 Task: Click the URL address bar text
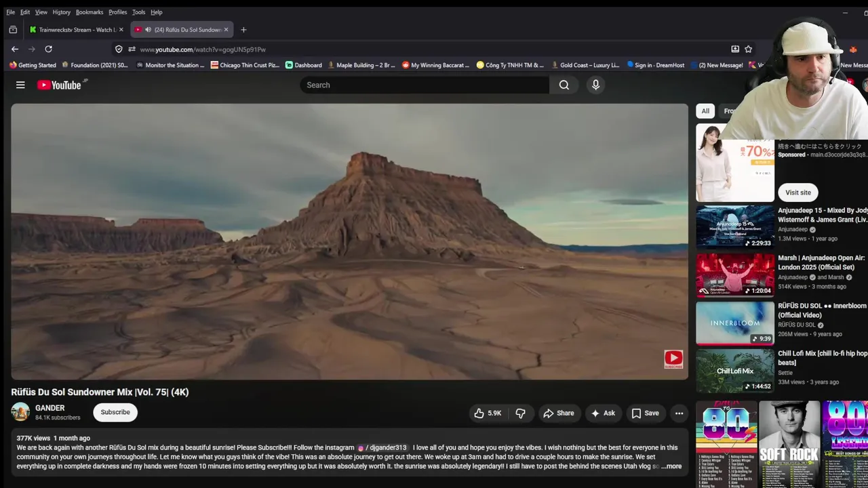click(203, 49)
